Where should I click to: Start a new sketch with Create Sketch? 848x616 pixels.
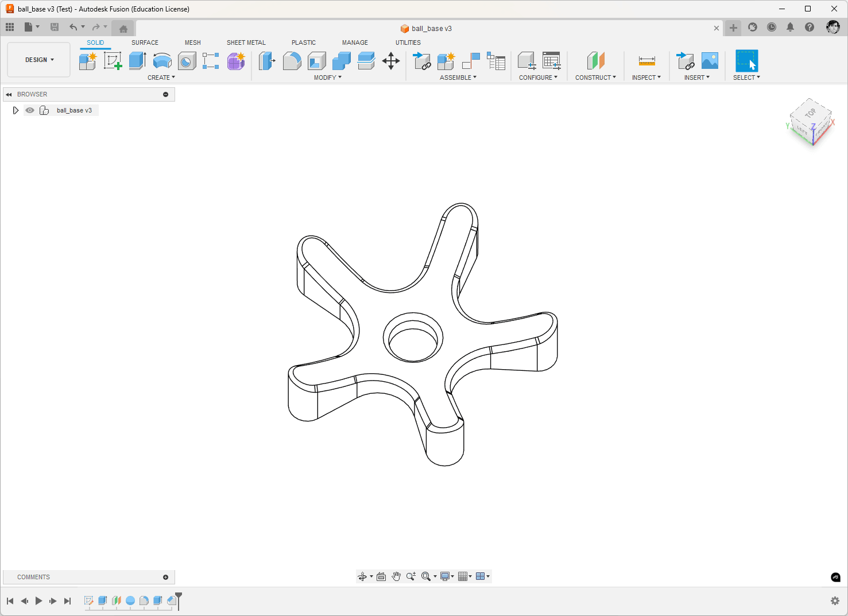point(113,61)
